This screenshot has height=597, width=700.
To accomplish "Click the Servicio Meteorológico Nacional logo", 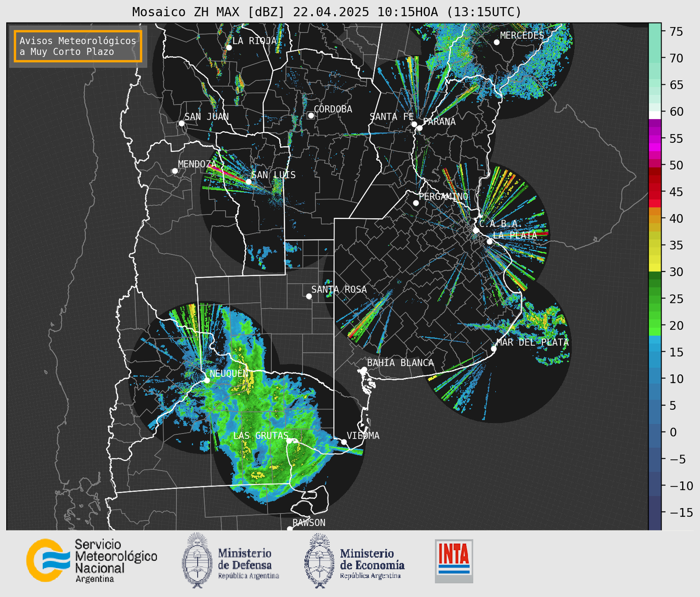I will 92,560.
